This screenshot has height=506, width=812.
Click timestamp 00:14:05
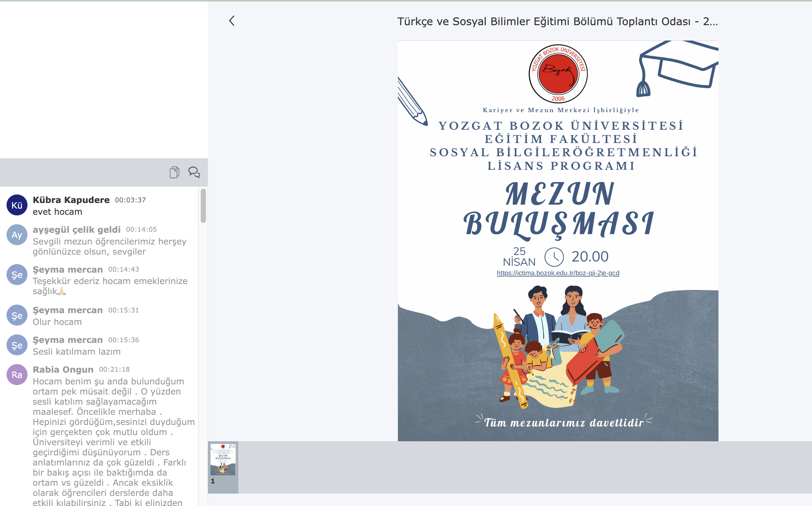(x=141, y=229)
